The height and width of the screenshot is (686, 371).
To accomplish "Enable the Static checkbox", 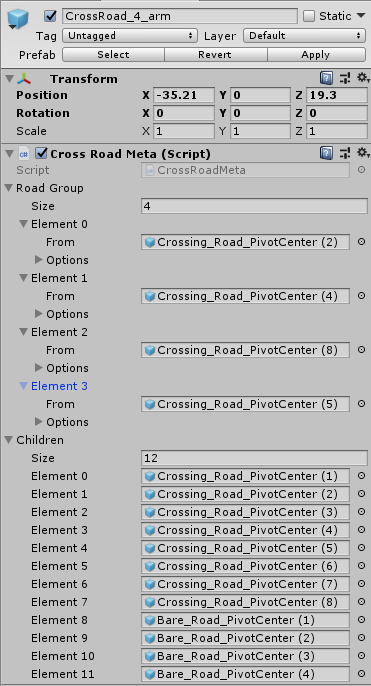I will pos(309,16).
